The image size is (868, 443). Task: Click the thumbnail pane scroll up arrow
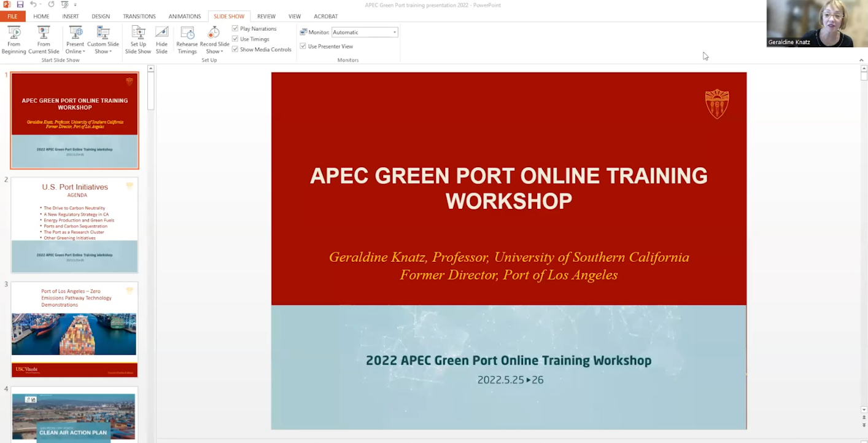click(x=151, y=68)
